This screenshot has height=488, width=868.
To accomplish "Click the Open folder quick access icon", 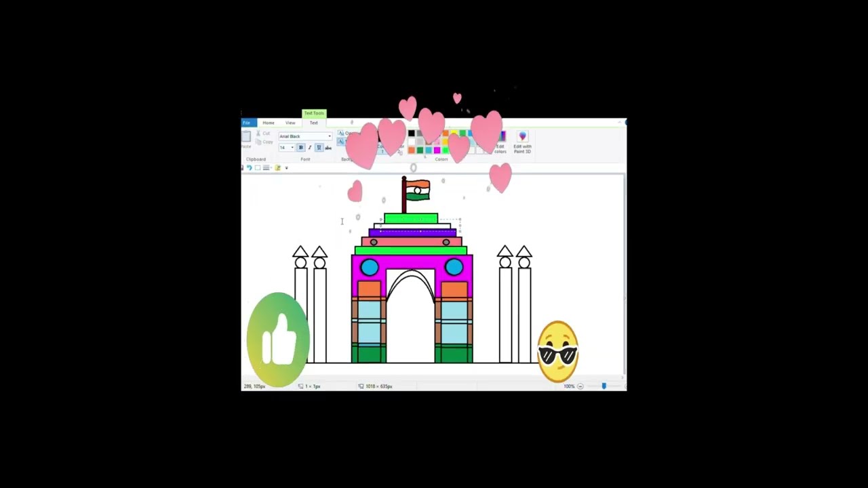I will [277, 167].
